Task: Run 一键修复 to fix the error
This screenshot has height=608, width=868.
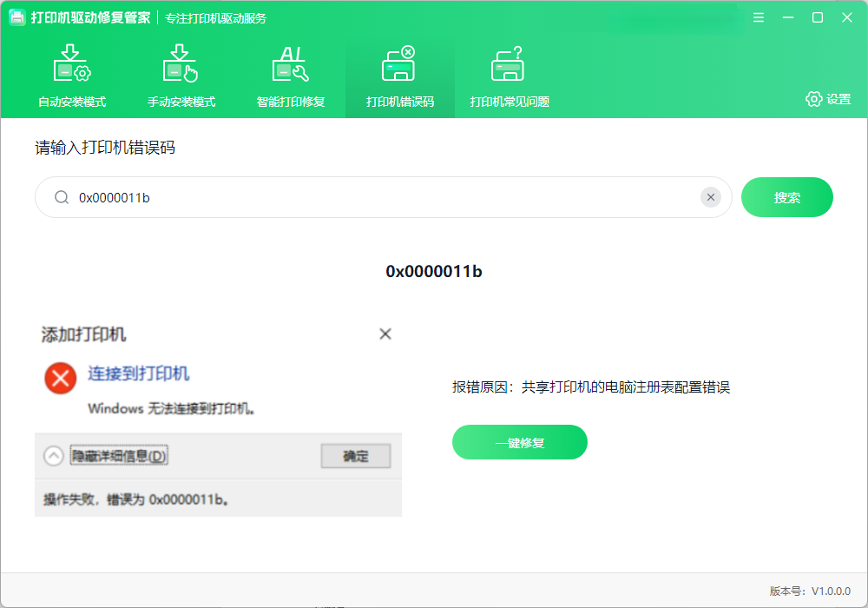Action: (519, 442)
